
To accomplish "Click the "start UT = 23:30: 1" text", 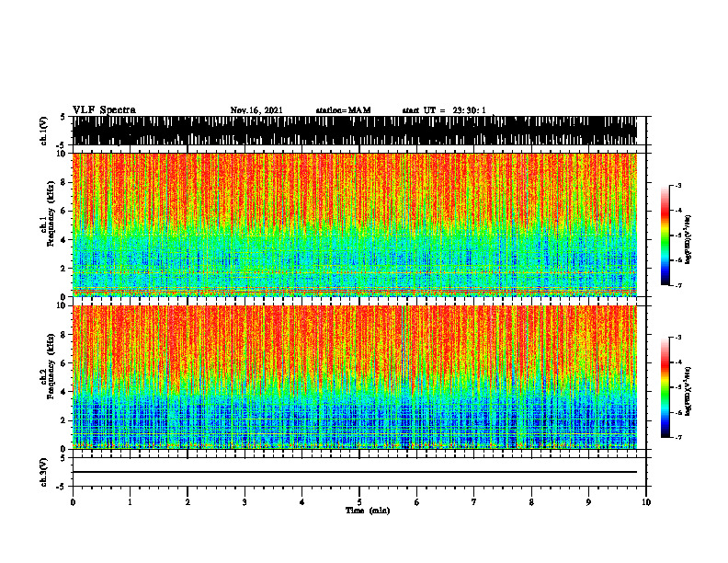I will coord(444,110).
